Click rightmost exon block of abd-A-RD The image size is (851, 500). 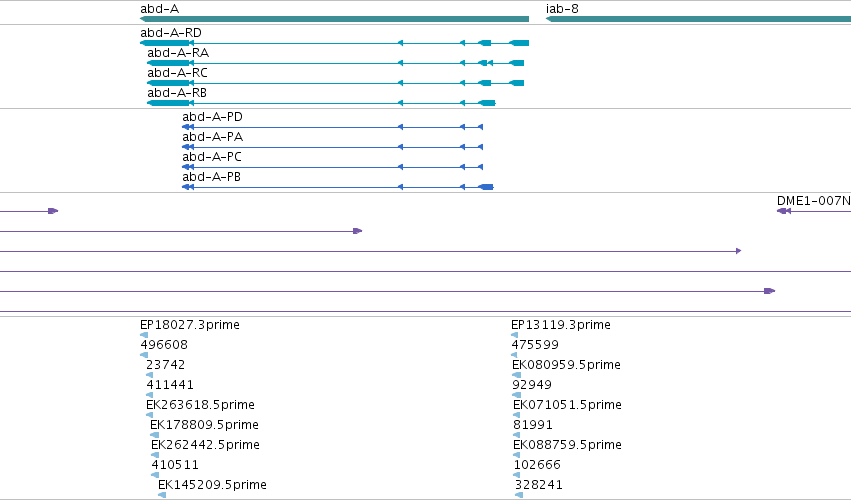pos(519,43)
